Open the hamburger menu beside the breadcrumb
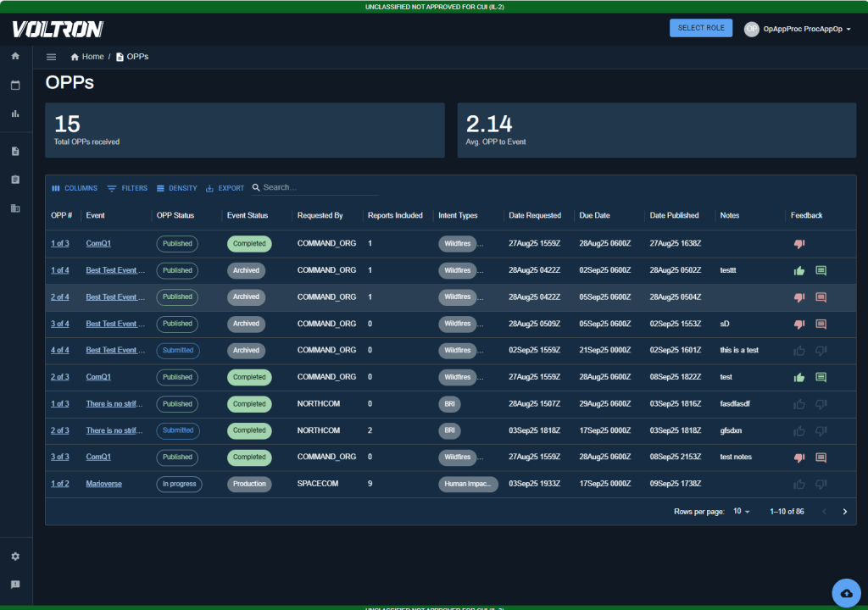Screen dimensions: 868x610 51,57
